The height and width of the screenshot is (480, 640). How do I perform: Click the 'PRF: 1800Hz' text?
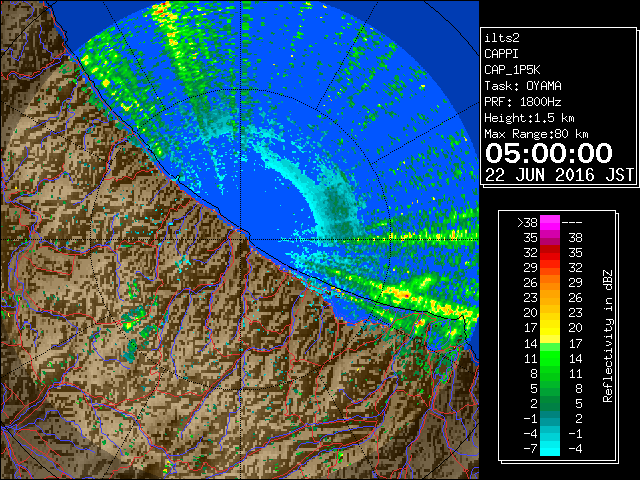(x=523, y=102)
